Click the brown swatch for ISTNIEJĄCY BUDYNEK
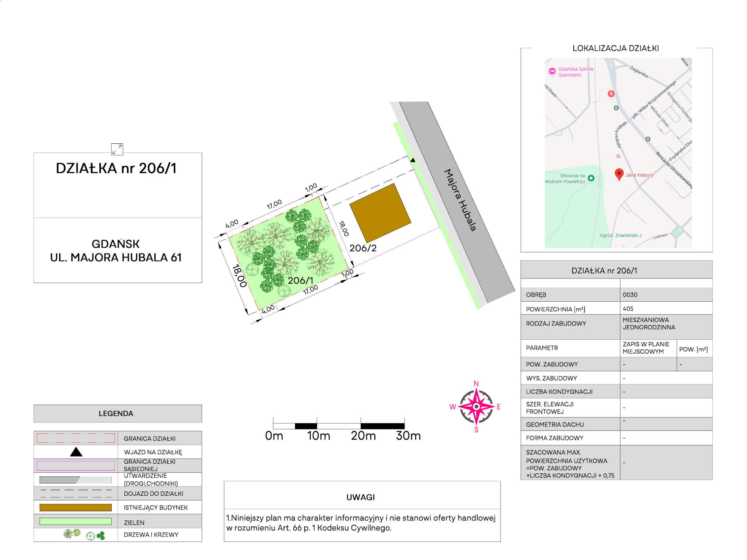The width and height of the screenshot is (747, 560). (x=75, y=507)
